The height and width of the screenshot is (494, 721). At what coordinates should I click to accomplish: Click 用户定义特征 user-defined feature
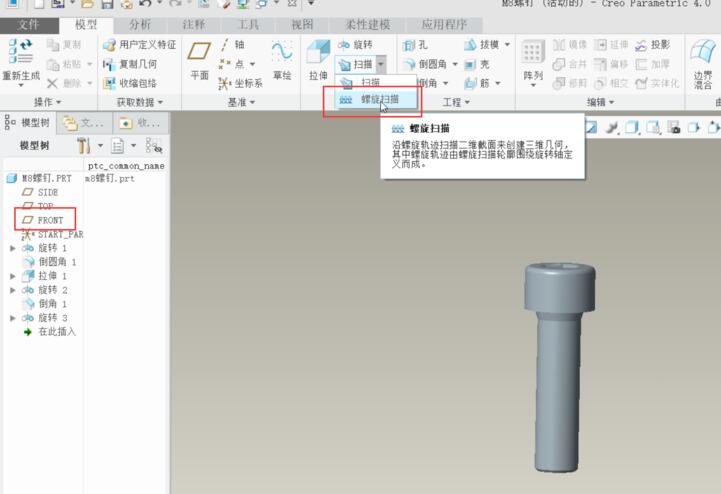(x=139, y=45)
